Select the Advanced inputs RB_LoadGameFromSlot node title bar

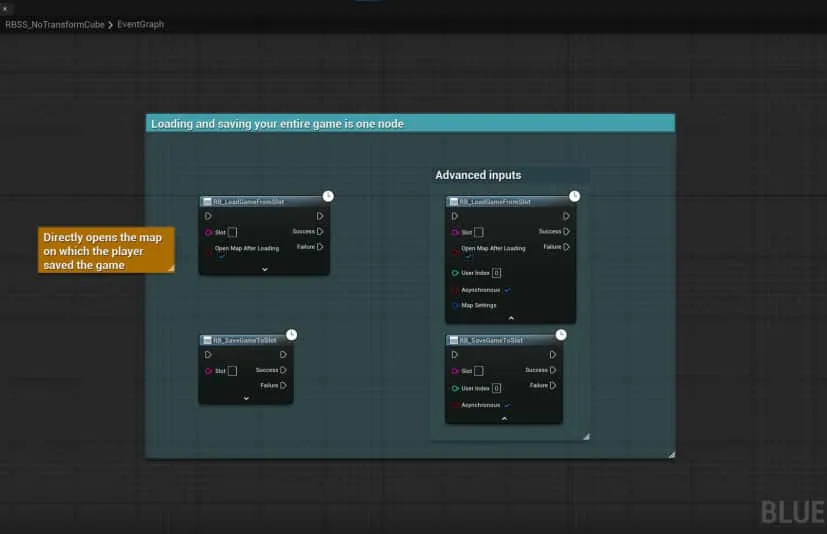coord(508,202)
